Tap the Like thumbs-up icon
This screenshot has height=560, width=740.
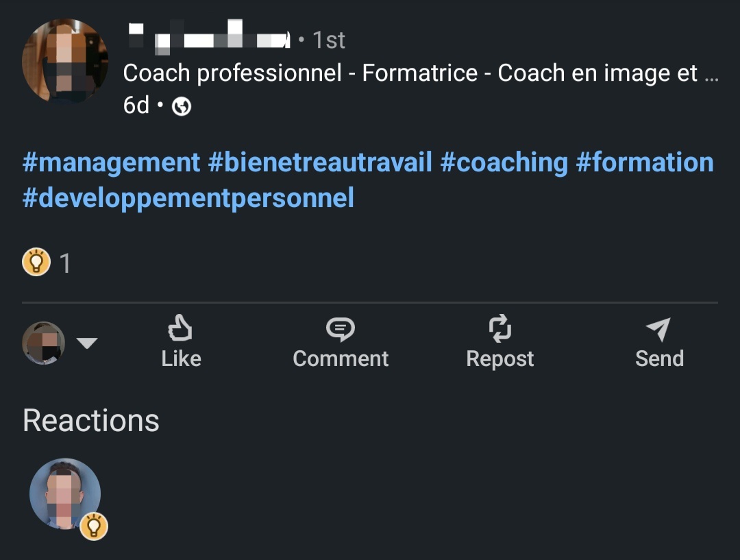click(180, 329)
